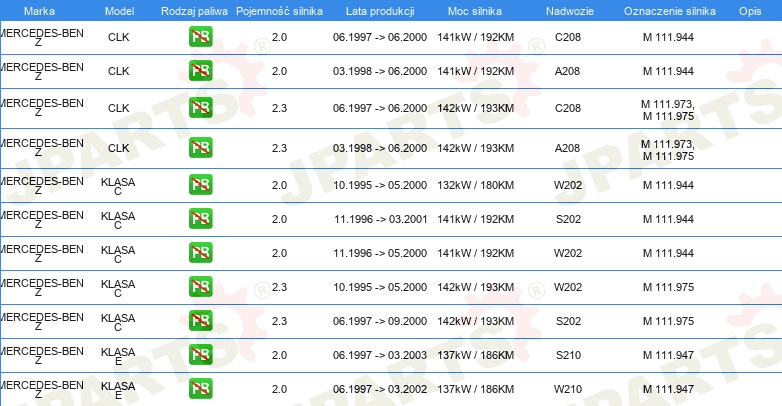The width and height of the screenshot is (782, 406).
Task: Click petrol fuel icon in CLK C208 2.3 row
Action: pyautogui.click(x=200, y=108)
